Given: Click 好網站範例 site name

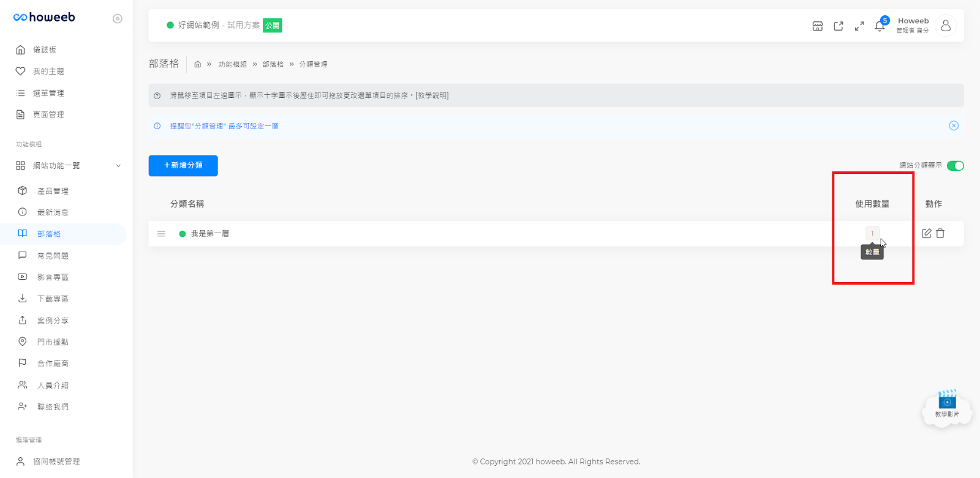Looking at the screenshot, I should coord(198,25).
